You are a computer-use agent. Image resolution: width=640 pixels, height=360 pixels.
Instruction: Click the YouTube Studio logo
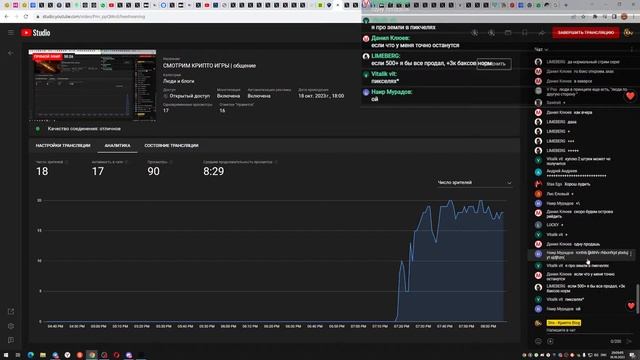click(x=36, y=33)
